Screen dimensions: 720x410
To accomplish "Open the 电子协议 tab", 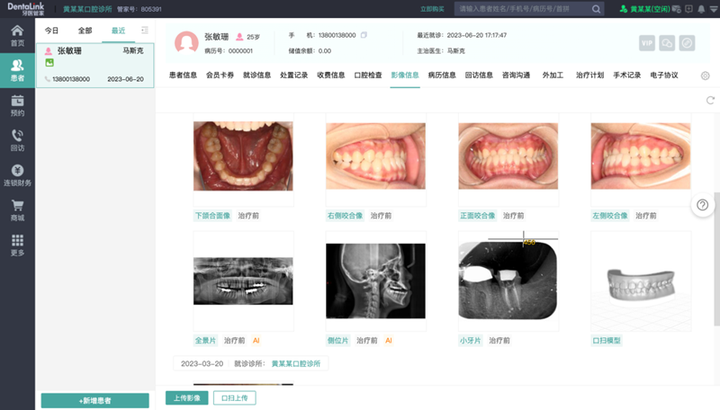I will point(664,75).
